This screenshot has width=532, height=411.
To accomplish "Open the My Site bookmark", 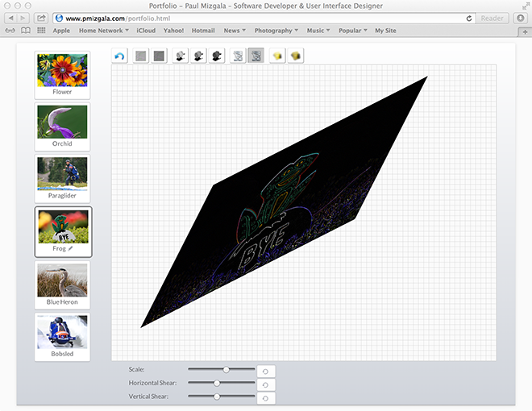I will coord(385,31).
